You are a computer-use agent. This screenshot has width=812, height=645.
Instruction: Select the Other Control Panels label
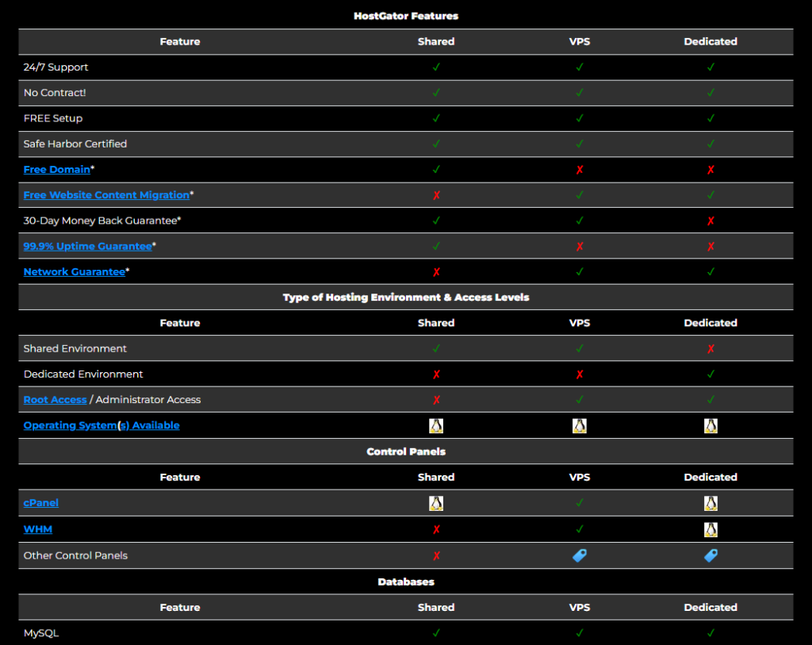pos(75,555)
